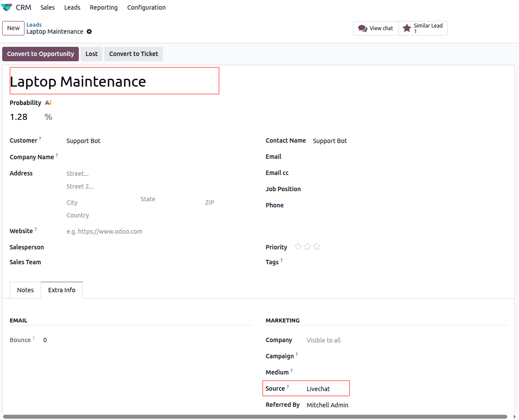Image resolution: width=519 pixels, height=420 pixels.
Task: Open the Leads menu in top bar
Action: click(x=72, y=7)
